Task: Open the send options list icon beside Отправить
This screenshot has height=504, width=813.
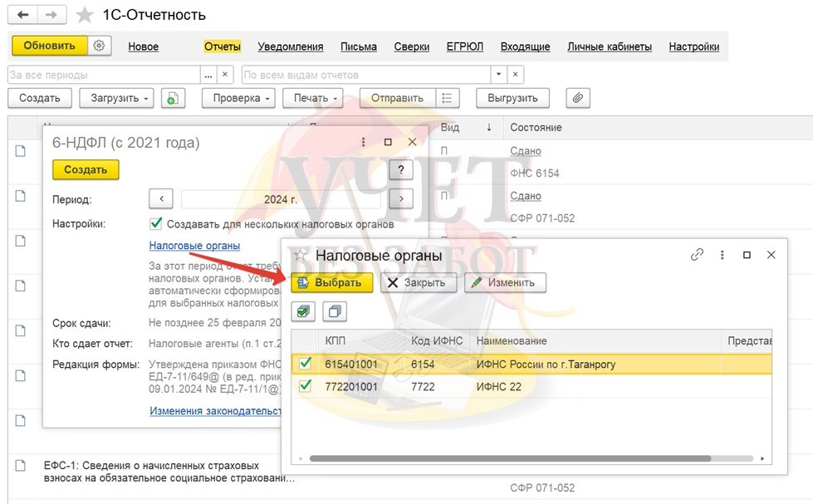Action: point(447,98)
